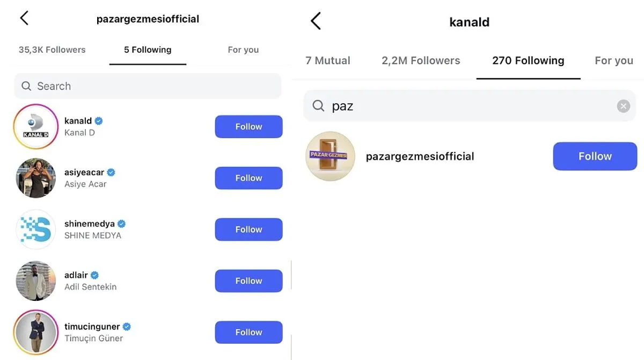The image size is (644, 360).
Task: Go back from the kanald following list
Action: [x=316, y=21]
